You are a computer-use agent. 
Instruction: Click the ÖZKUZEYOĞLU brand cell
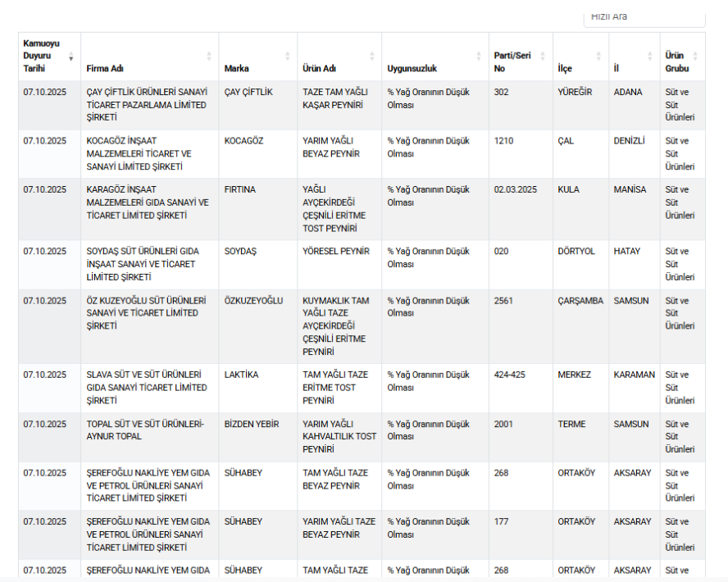(253, 301)
